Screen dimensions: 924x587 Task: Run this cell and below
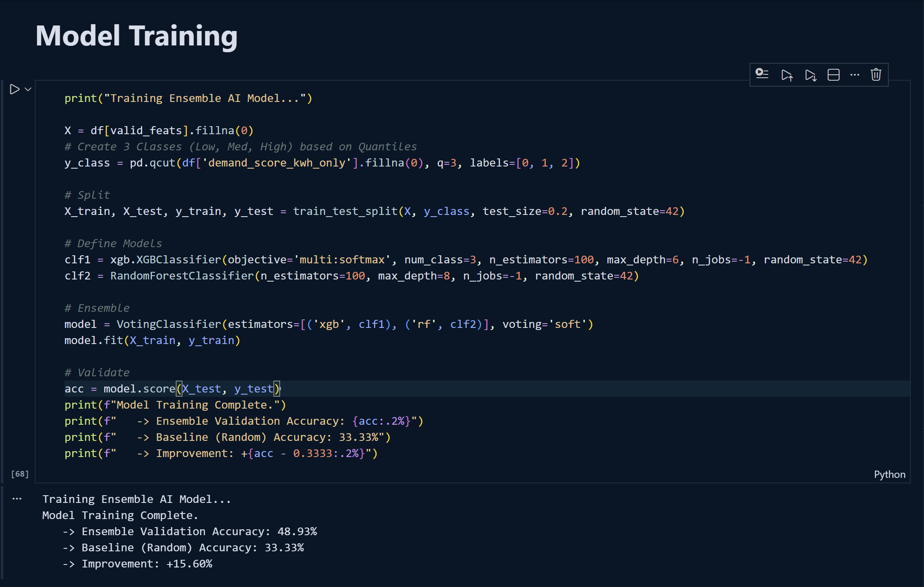tap(810, 75)
